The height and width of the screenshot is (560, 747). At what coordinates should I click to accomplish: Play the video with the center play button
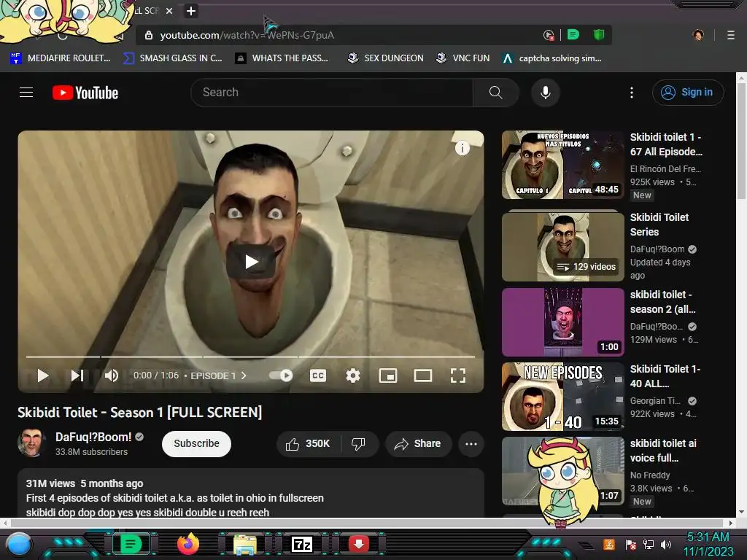click(x=251, y=262)
